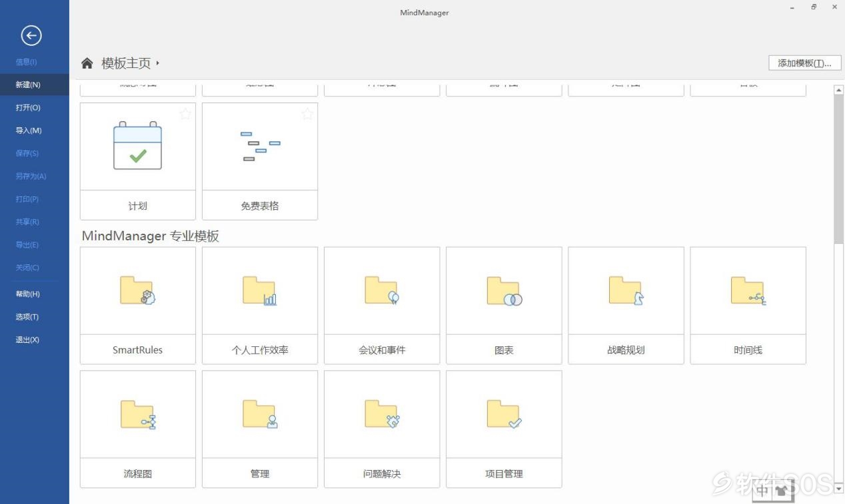This screenshot has height=504, width=845.
Task: Open the 图表 folder icon
Action: (504, 291)
